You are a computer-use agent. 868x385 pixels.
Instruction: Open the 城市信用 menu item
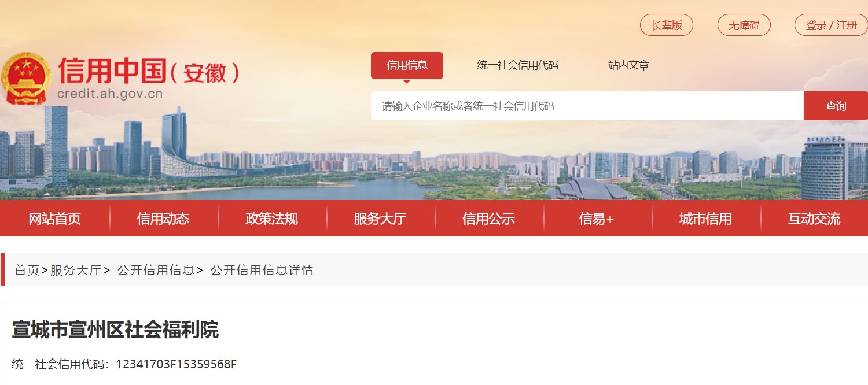(x=705, y=219)
